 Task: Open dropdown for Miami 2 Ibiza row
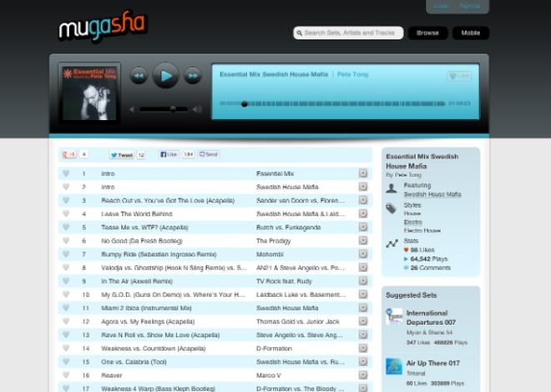tap(363, 308)
